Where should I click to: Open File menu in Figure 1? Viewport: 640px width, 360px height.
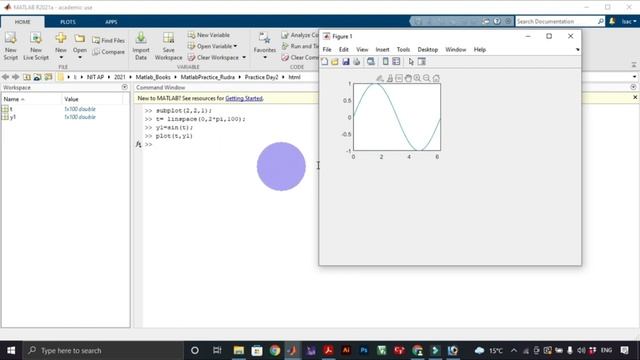click(x=327, y=49)
